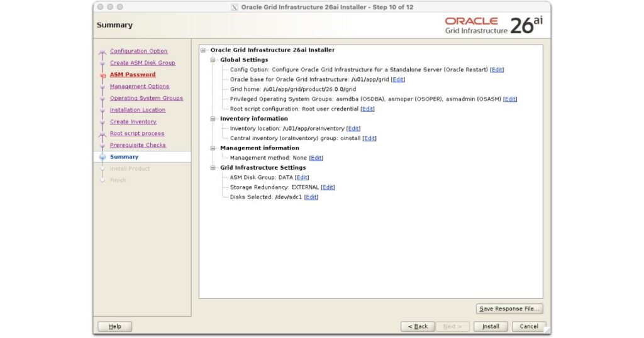Edit the Privileged Operating System Groups
644x338 pixels.
510,99
